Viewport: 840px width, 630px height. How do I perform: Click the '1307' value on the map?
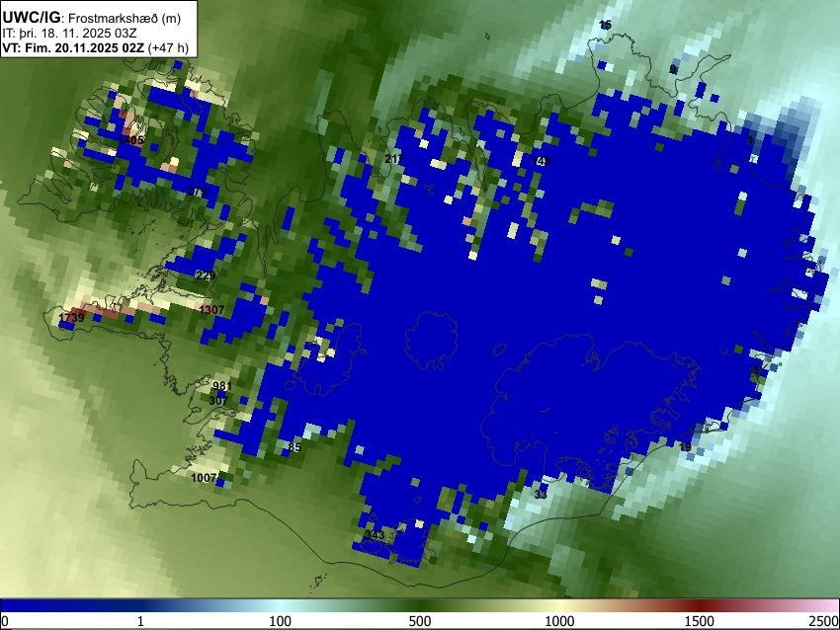click(x=211, y=309)
